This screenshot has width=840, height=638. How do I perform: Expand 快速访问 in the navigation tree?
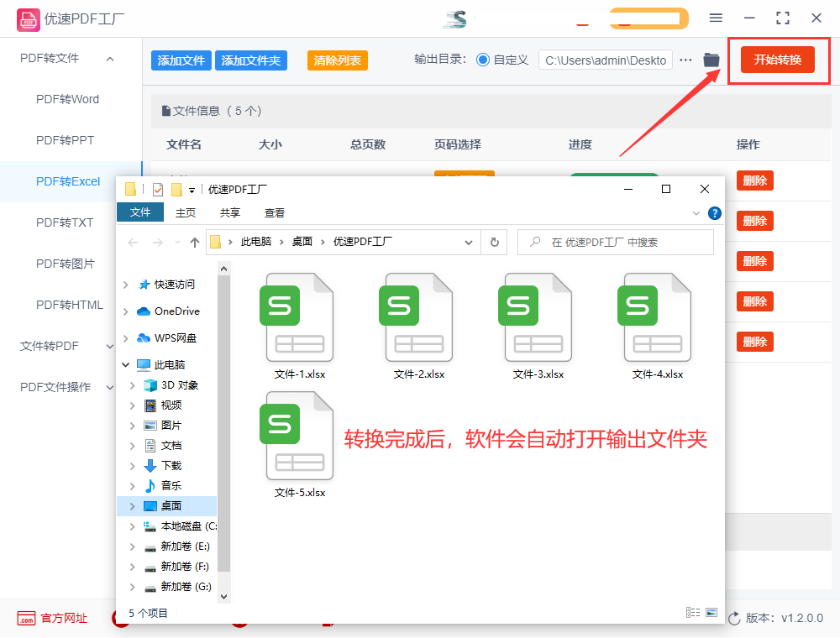click(x=126, y=285)
